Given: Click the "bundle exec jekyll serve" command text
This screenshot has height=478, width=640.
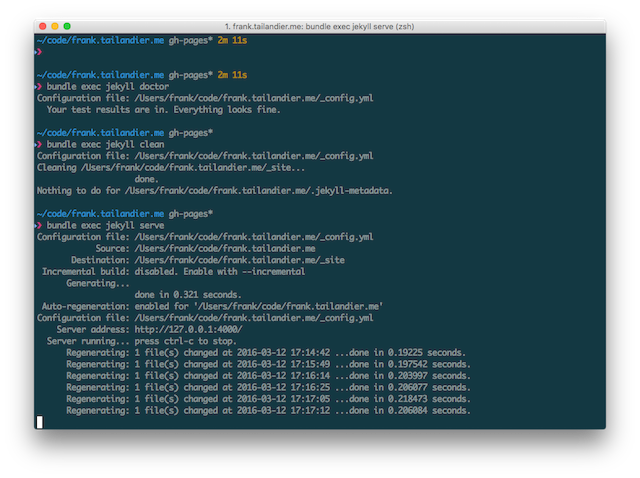Looking at the screenshot, I should (x=105, y=225).
